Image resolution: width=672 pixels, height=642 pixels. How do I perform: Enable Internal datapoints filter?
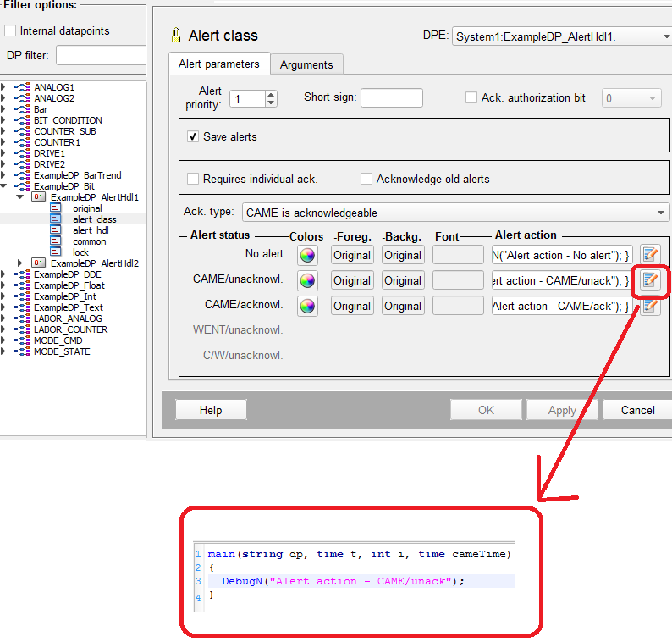coord(10,31)
